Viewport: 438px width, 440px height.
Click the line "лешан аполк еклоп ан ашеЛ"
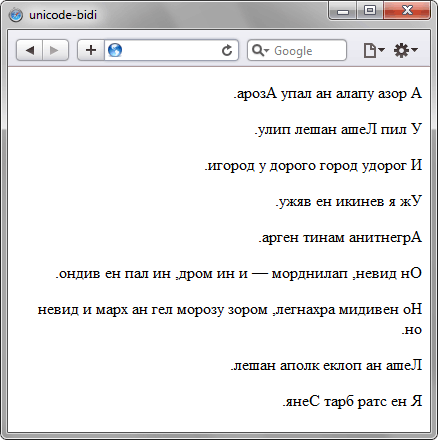tap(326, 365)
